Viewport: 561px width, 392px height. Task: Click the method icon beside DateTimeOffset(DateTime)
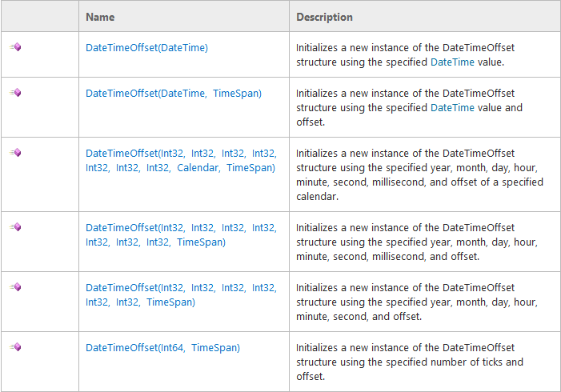[x=15, y=47]
